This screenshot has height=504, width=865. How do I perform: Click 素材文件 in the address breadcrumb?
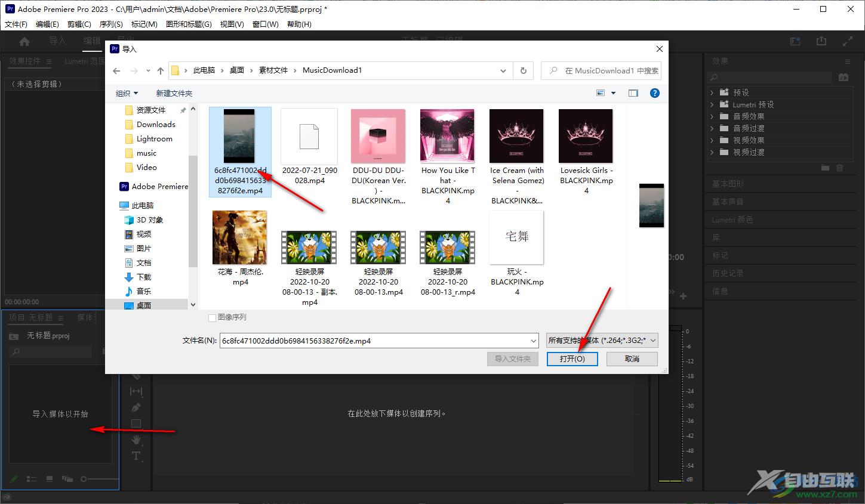[x=273, y=70]
